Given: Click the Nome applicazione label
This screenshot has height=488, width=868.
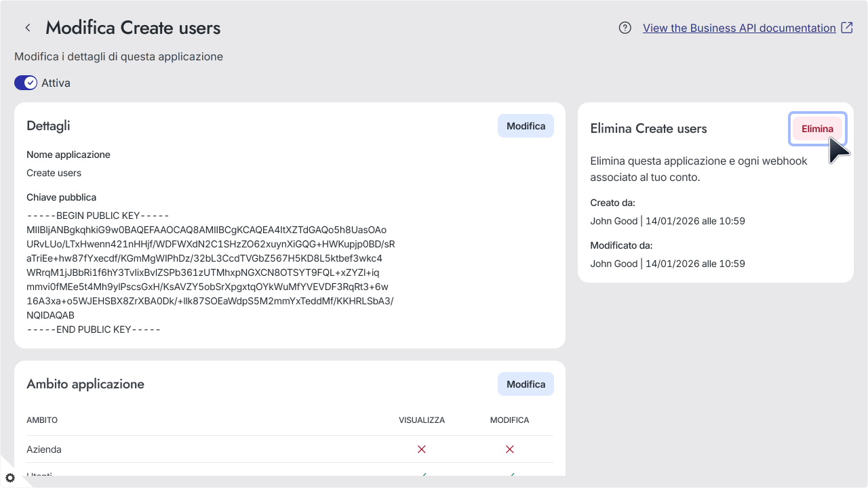Looking at the screenshot, I should [x=68, y=155].
